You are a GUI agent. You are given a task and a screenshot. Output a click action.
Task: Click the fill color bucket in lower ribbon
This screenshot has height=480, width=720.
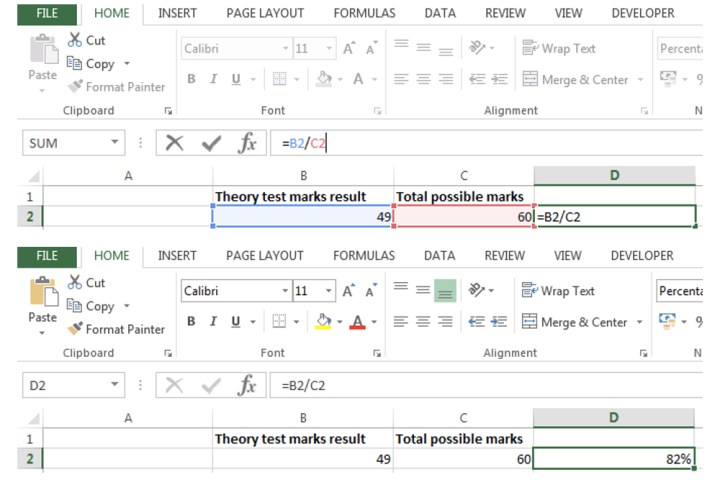322,322
